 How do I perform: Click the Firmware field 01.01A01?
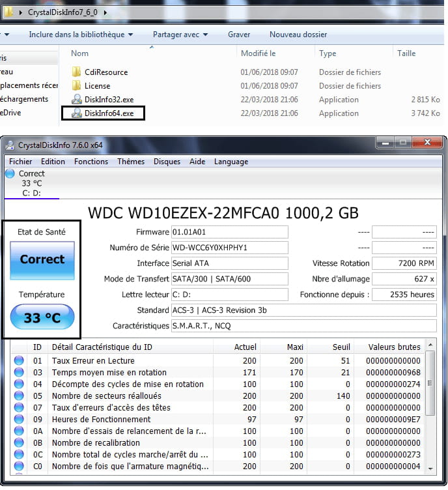pos(229,232)
